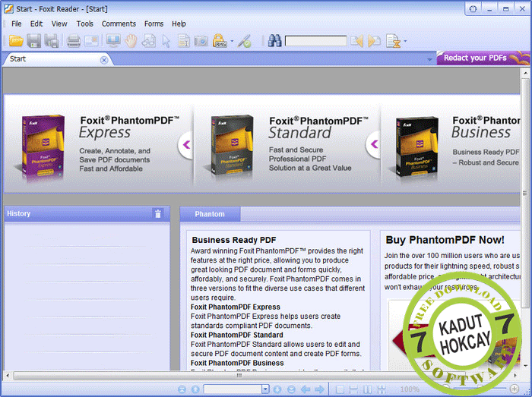
Task: Click the Save As double-floppy icon
Action: 51,41
